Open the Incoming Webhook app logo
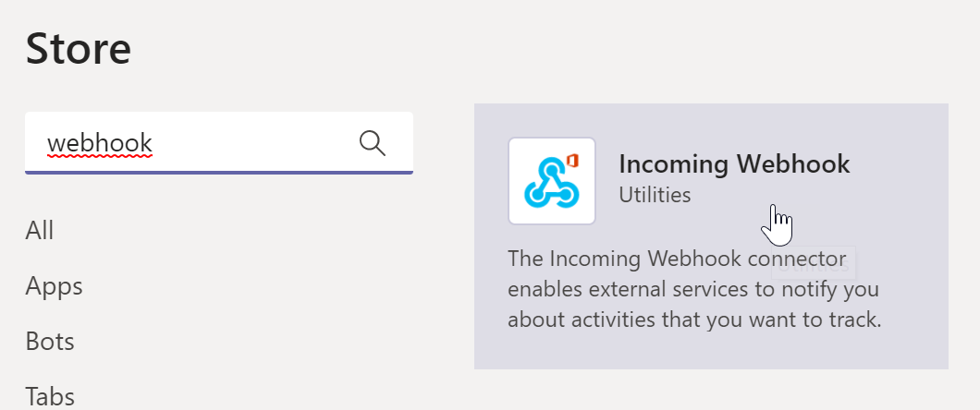 [552, 181]
